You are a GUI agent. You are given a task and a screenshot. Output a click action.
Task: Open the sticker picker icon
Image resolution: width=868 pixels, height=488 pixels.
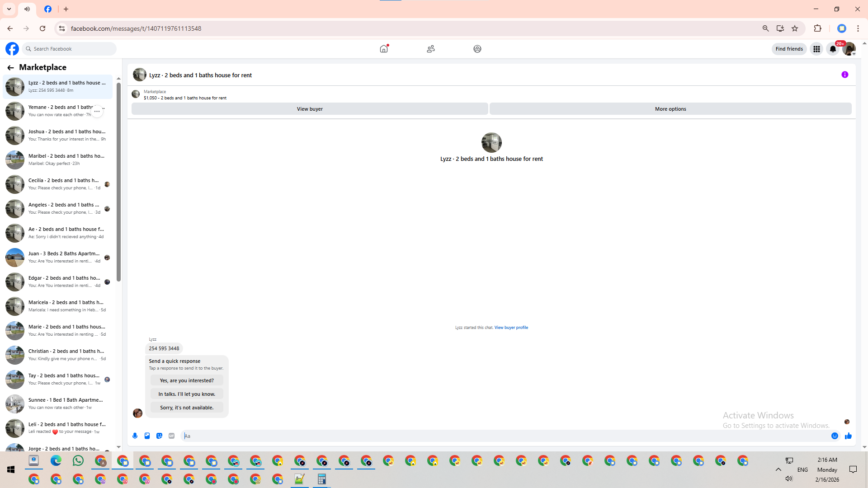[x=159, y=436]
